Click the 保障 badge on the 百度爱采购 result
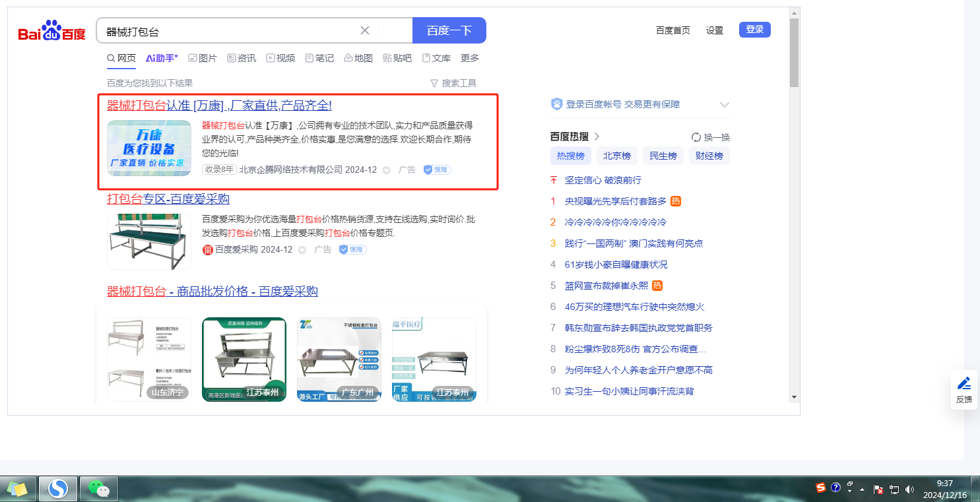The height and width of the screenshot is (502, 980). point(353,249)
